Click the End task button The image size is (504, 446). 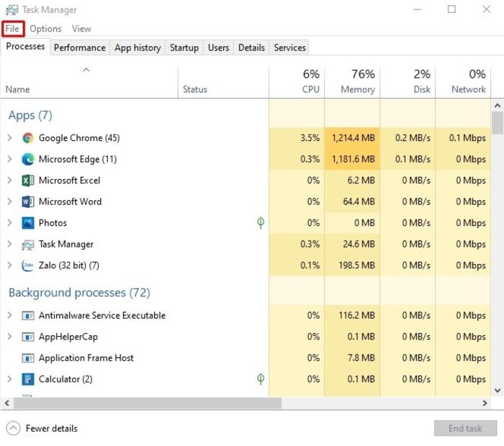465,428
